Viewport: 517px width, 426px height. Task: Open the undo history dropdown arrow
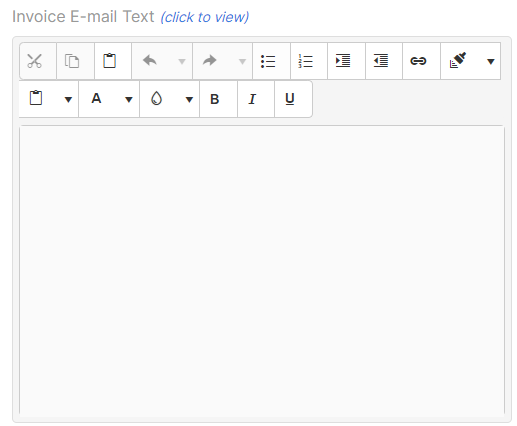click(182, 61)
